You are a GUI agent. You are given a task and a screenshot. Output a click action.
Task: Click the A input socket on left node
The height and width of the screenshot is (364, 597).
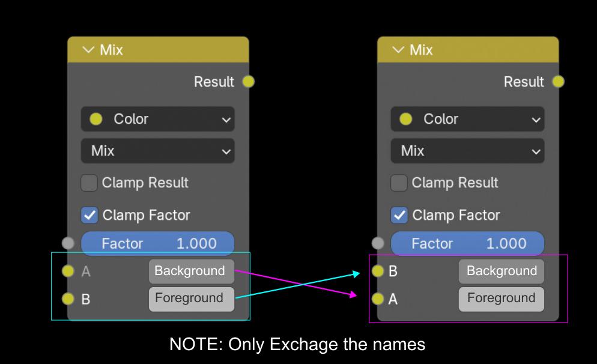click(x=68, y=271)
